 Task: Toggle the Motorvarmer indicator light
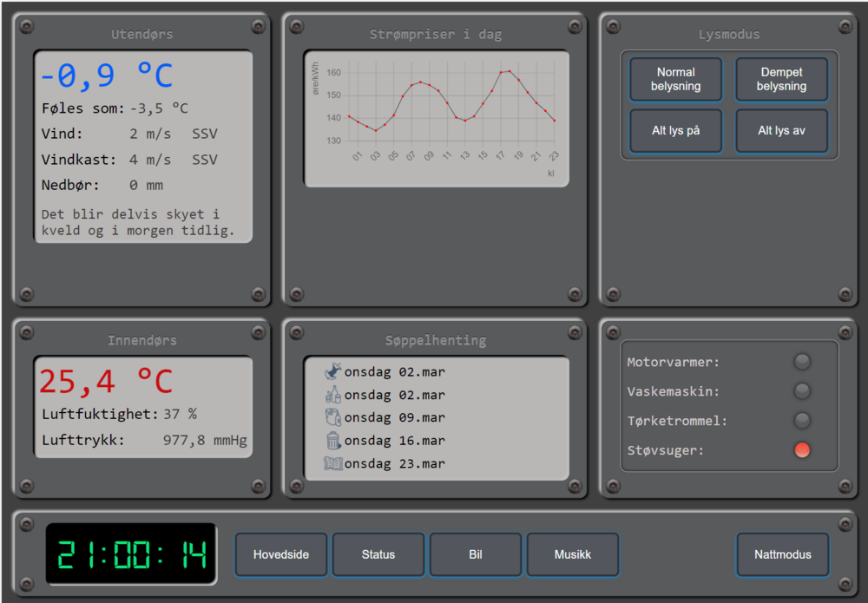802,362
